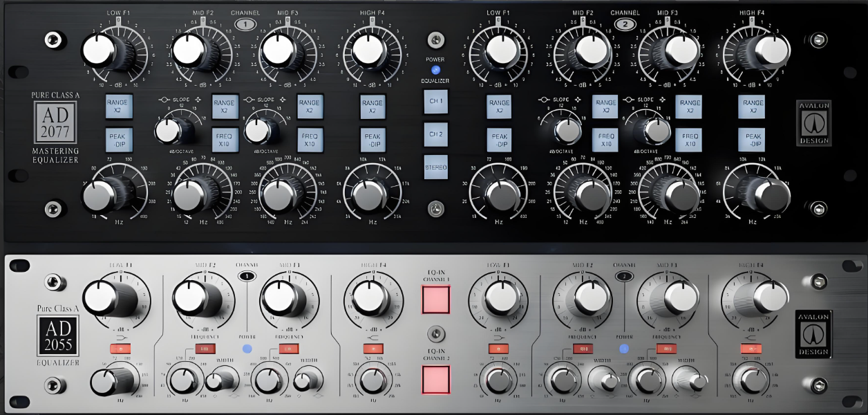Screen dimensions: 868x415
Task: Click the channel 2 MID F2 SLOPE knob on AD 2077
Action: [567, 130]
